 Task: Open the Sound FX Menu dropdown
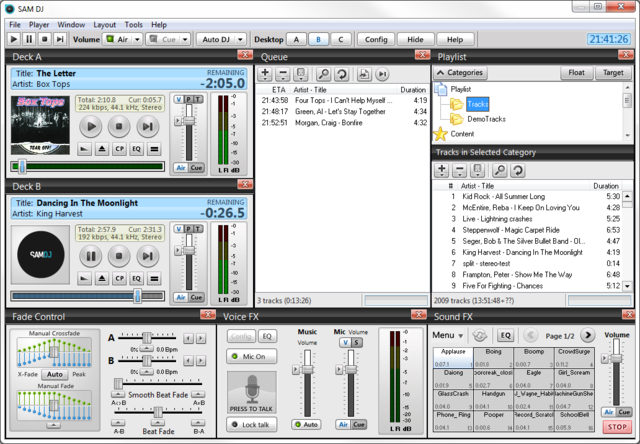(x=448, y=335)
